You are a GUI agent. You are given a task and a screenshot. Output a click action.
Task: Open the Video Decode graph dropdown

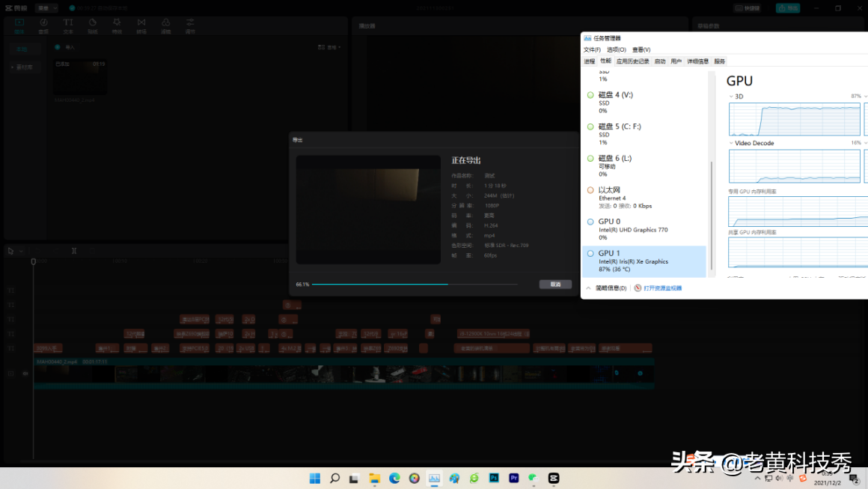(x=731, y=143)
